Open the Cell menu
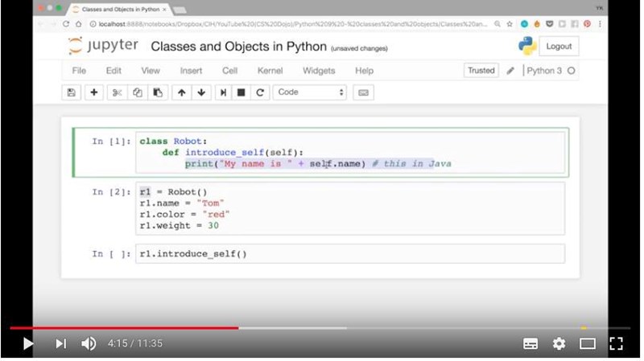The height and width of the screenshot is (361, 644). [229, 71]
